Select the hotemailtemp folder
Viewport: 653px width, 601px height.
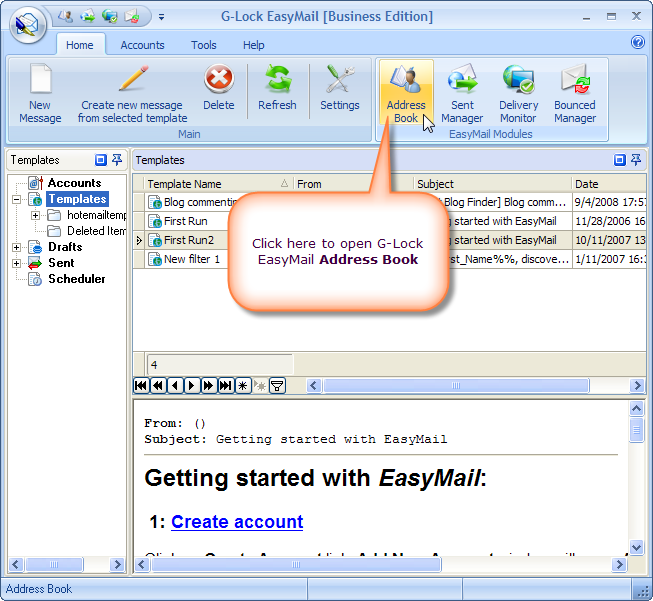97,215
